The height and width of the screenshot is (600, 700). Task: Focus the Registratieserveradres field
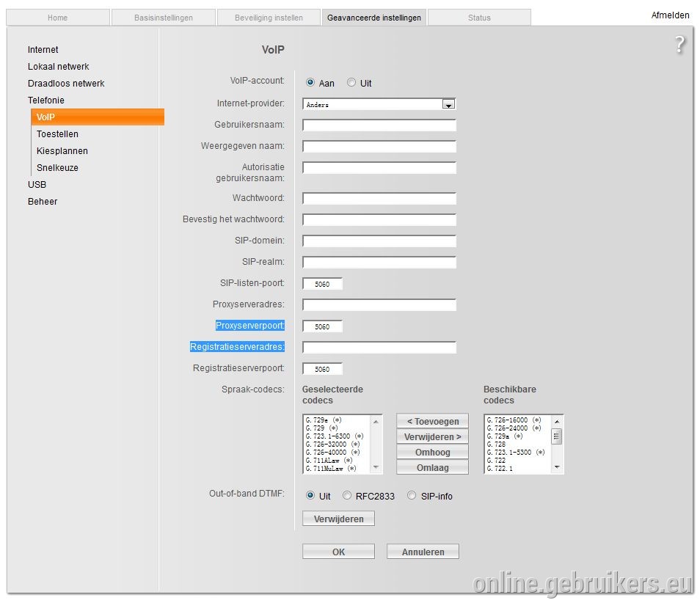[x=379, y=348]
